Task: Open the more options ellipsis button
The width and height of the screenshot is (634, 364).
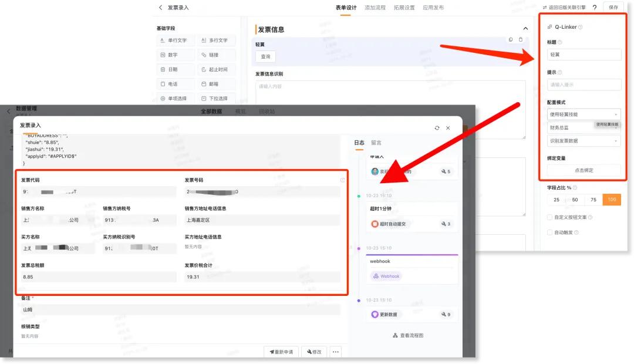Action: 336,352
